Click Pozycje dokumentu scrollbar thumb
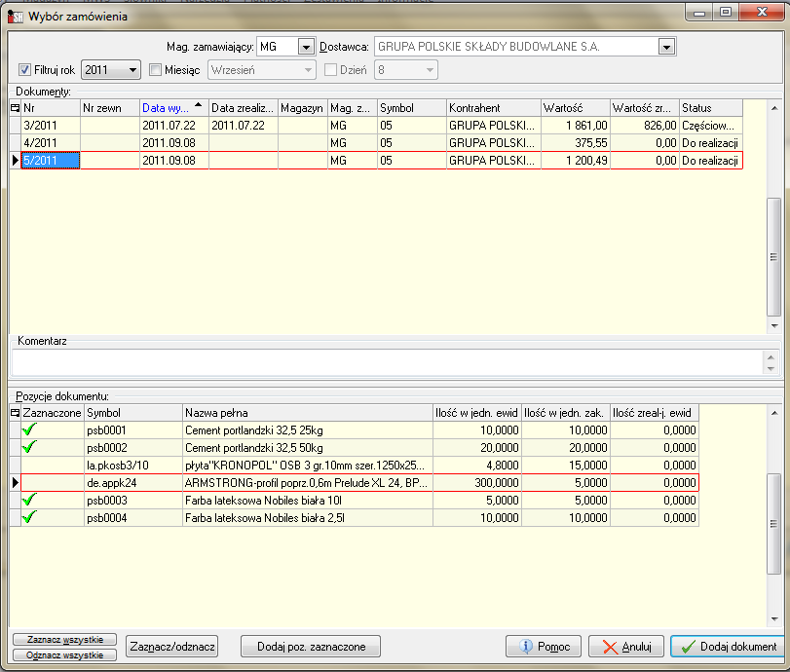This screenshot has width=790, height=672. tap(773, 524)
